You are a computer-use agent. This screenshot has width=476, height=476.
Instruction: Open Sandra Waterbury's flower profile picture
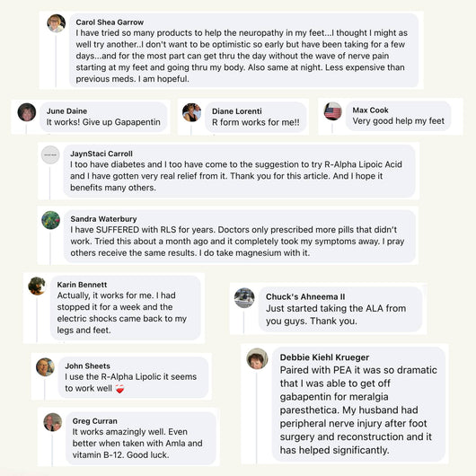click(x=50, y=220)
